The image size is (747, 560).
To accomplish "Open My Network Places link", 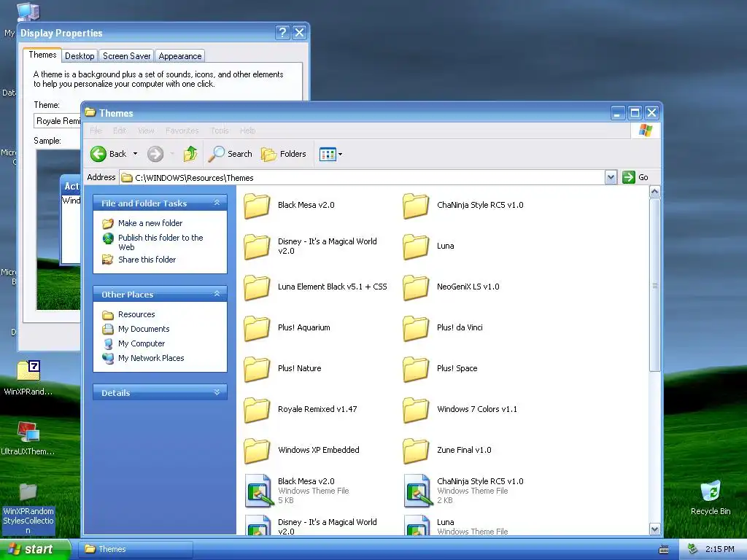I will pos(150,358).
